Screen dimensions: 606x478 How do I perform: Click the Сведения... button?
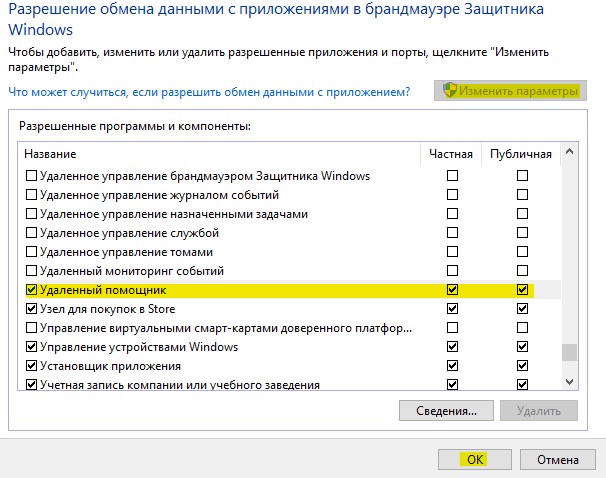tap(446, 410)
